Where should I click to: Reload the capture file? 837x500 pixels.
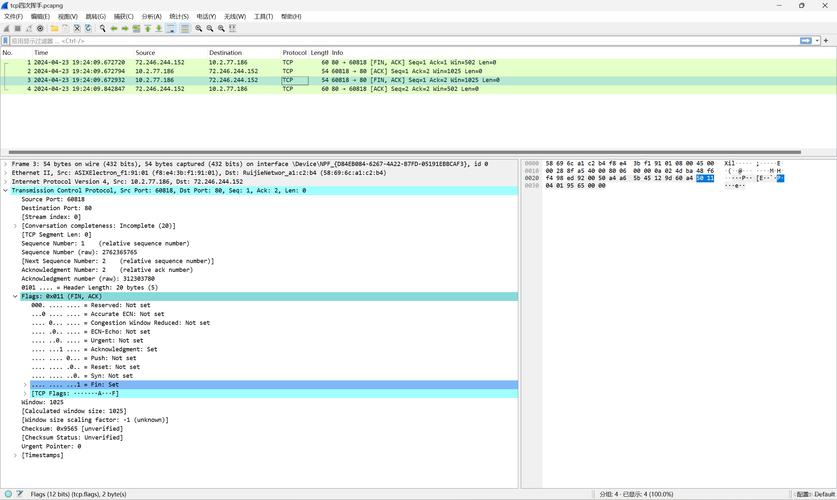point(88,28)
